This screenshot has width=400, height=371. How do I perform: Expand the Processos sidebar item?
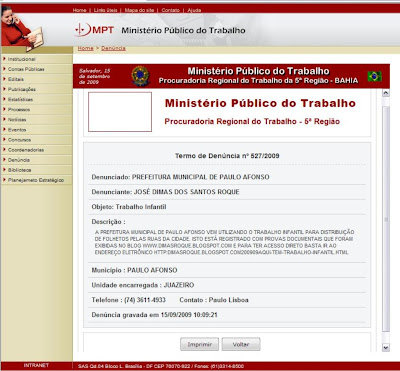coord(37,109)
